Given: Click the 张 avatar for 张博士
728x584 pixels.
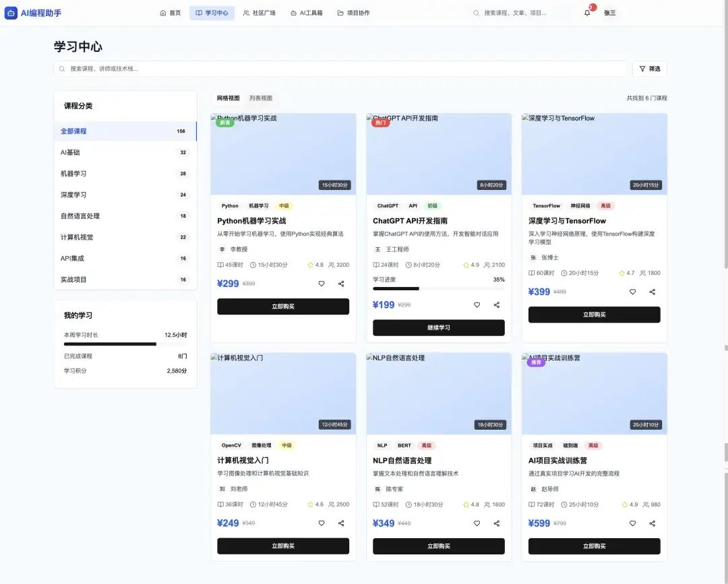Looking at the screenshot, I should 533,257.
